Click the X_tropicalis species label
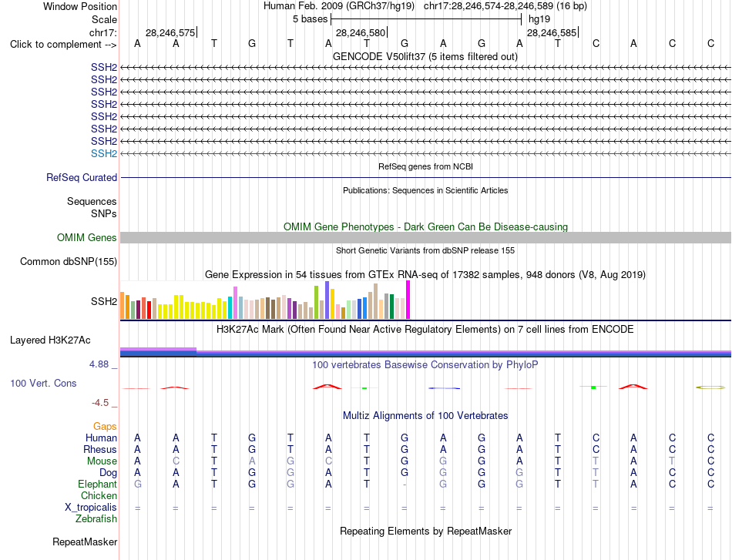The width and height of the screenshot is (732, 560). pos(91,508)
